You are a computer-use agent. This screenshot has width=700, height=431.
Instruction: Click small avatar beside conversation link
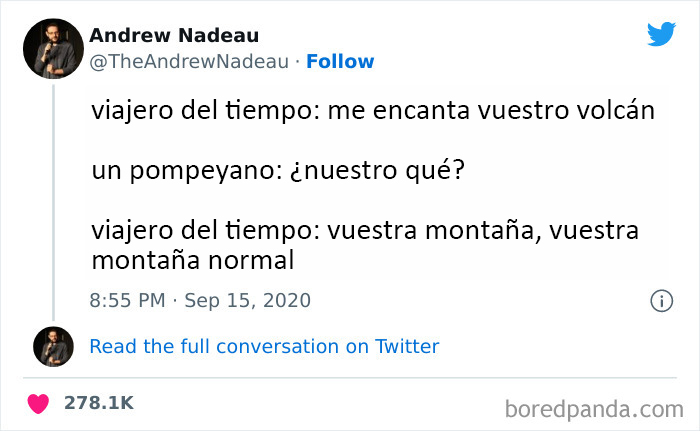click(x=52, y=347)
